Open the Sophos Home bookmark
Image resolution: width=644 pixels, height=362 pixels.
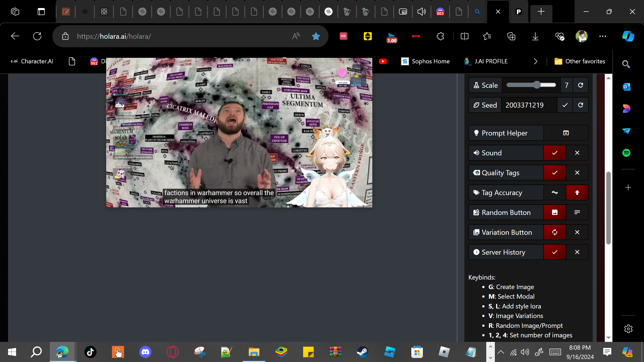coord(425,61)
